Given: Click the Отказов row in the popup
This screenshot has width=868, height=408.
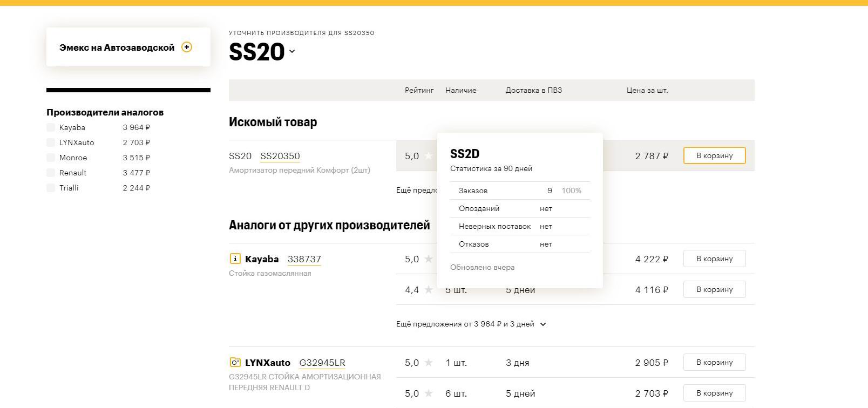Looking at the screenshot, I should [520, 244].
